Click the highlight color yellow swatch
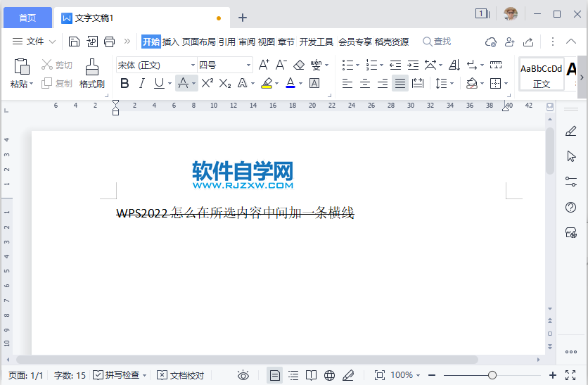 [x=267, y=83]
